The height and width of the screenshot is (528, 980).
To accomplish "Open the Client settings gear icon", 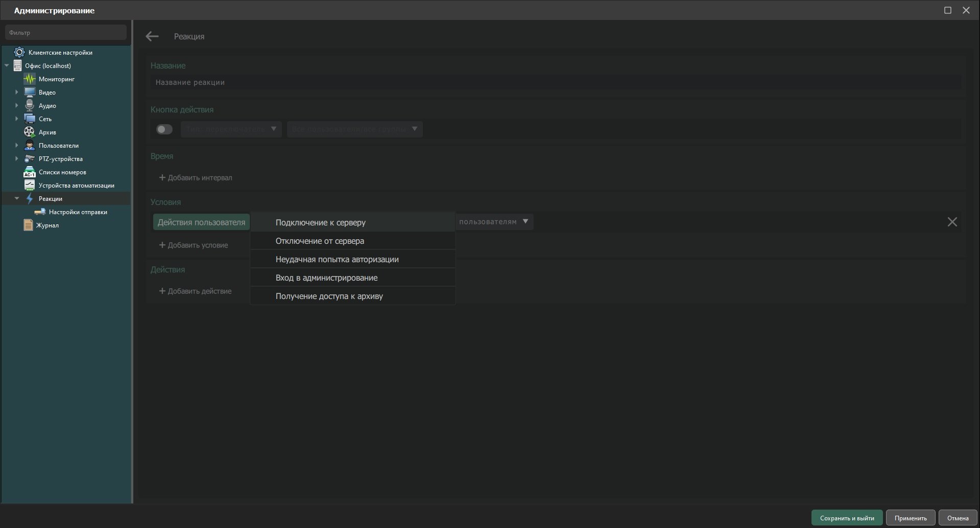I will [19, 53].
